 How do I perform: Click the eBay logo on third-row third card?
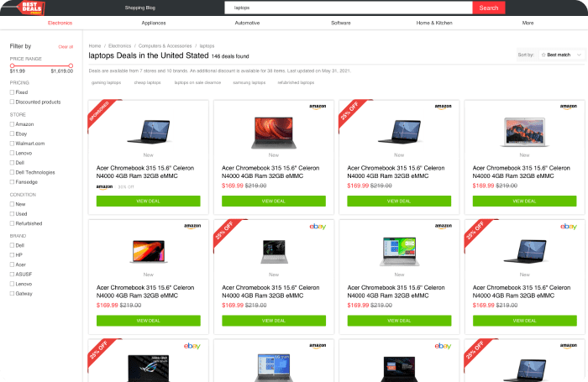click(x=443, y=346)
